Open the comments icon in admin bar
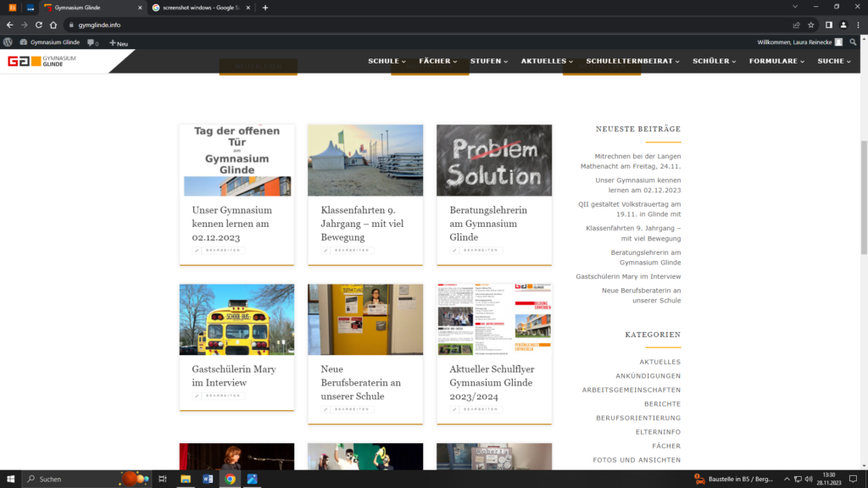Viewport: 868px width, 488px height. [92, 42]
